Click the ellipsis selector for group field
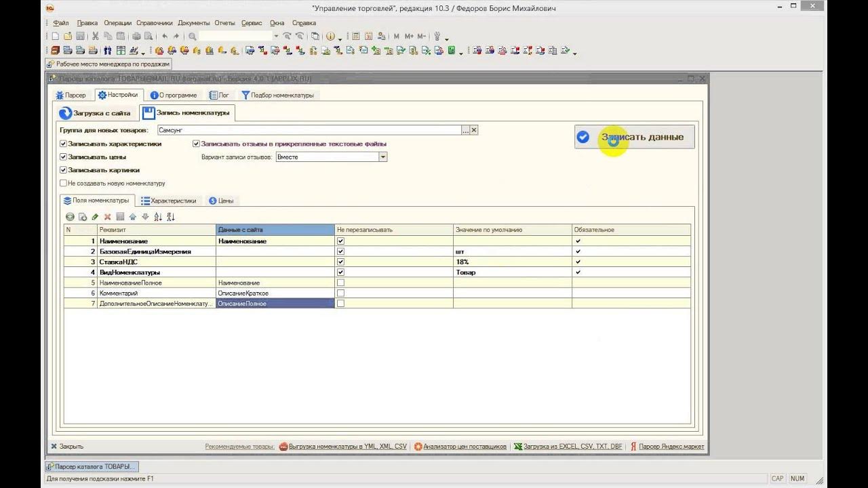The height and width of the screenshot is (488, 868). point(465,130)
